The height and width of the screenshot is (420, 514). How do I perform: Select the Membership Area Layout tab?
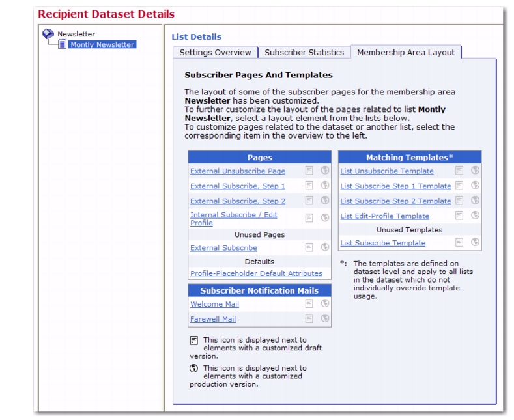(406, 52)
